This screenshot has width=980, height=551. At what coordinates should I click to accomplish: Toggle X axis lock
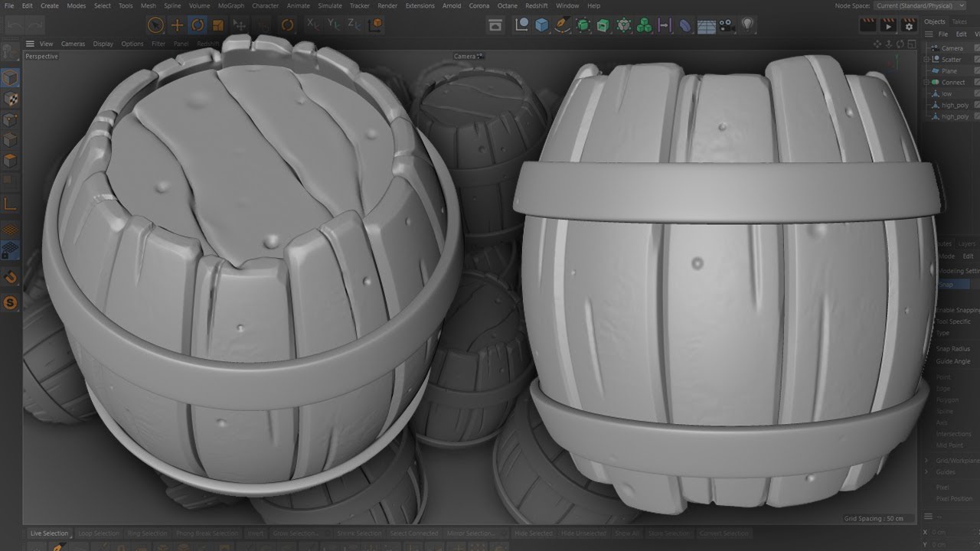pyautogui.click(x=313, y=24)
